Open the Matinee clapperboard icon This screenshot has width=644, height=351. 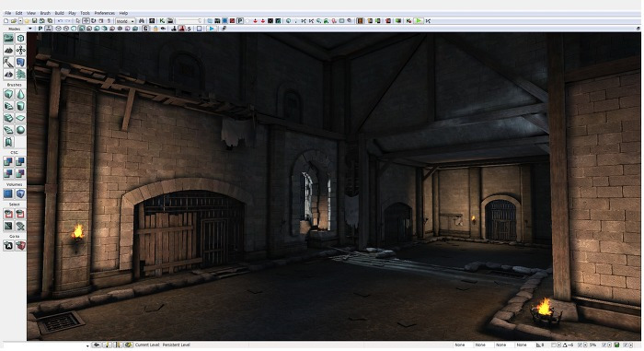pos(170,21)
